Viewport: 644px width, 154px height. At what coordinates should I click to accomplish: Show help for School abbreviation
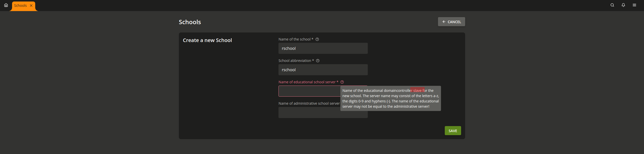click(318, 61)
